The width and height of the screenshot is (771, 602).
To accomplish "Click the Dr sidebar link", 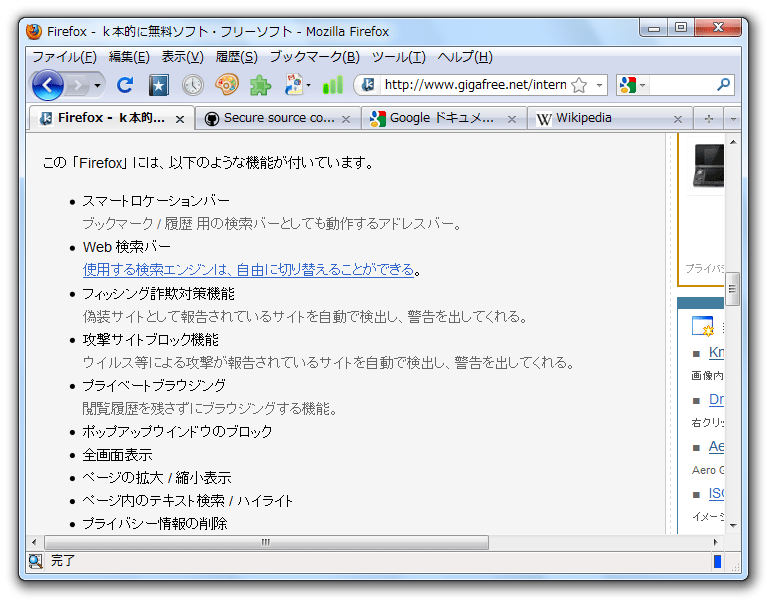I will pos(716,399).
